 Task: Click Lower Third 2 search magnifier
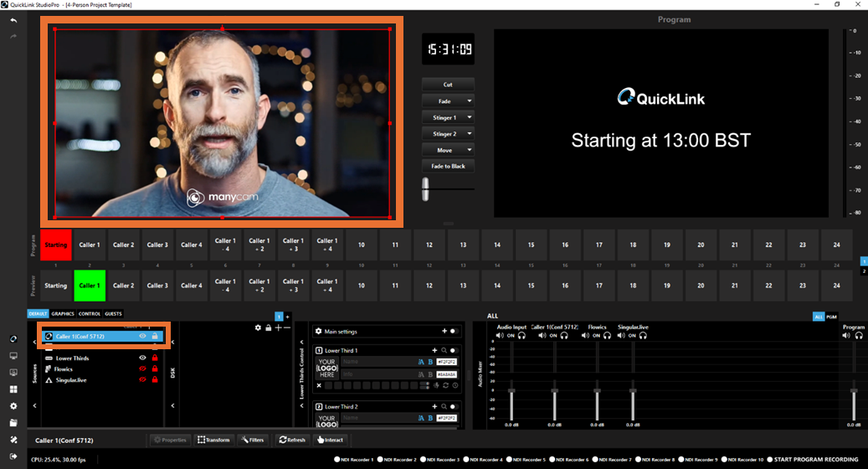444,406
